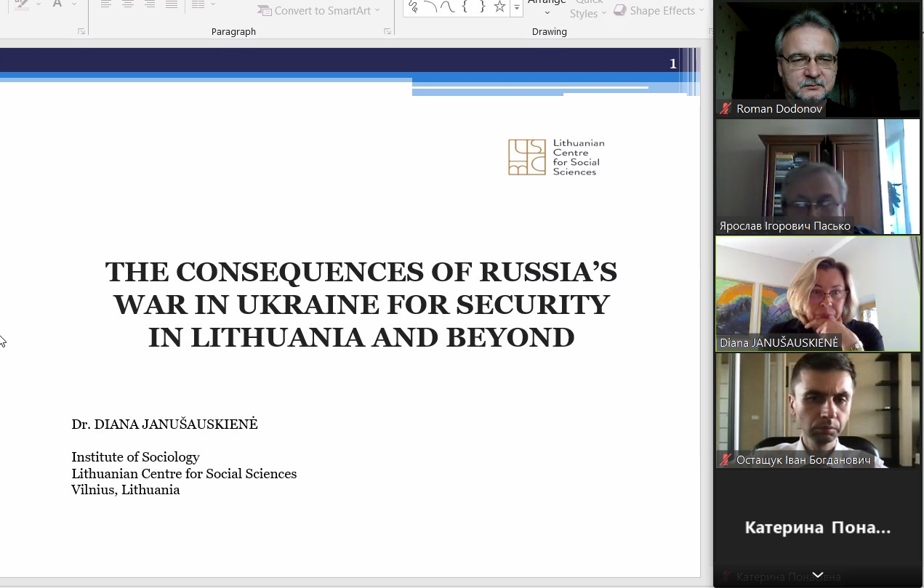Pick the left brace shape

click(x=465, y=7)
